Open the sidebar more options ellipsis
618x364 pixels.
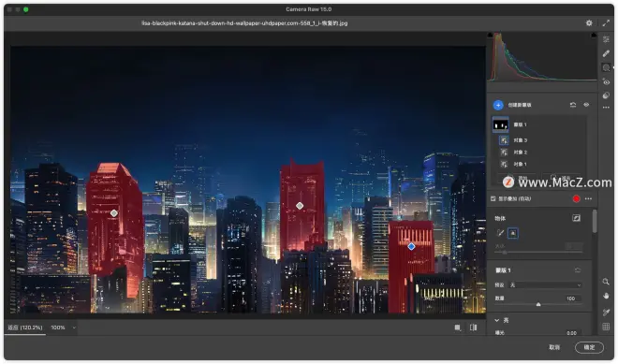click(606, 108)
